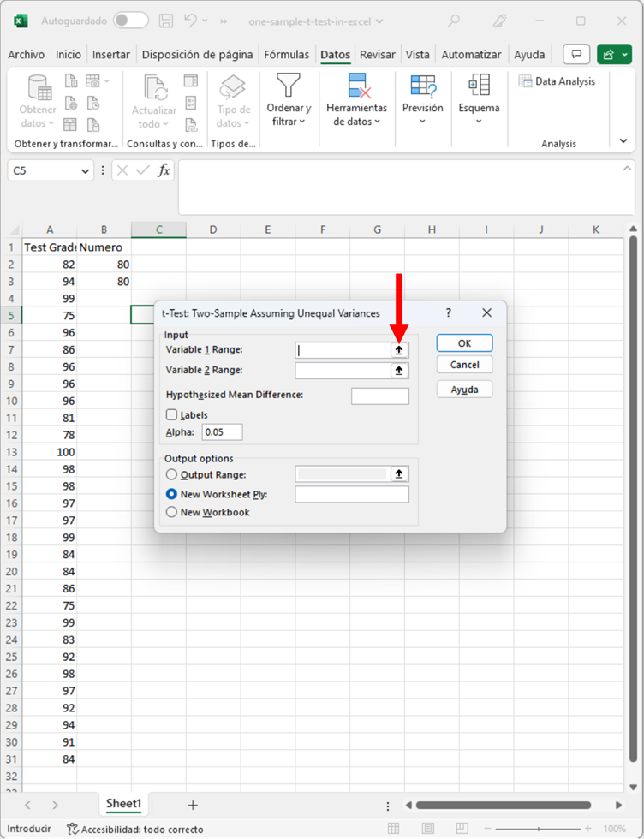Open Herramientas de datos tools
The height and width of the screenshot is (839, 644).
click(x=357, y=100)
